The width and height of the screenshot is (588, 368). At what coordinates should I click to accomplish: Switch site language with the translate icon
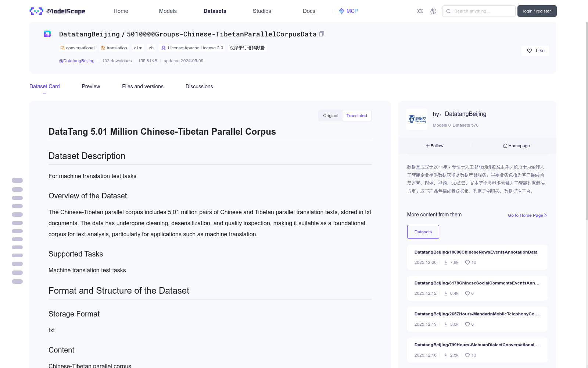coord(434,11)
